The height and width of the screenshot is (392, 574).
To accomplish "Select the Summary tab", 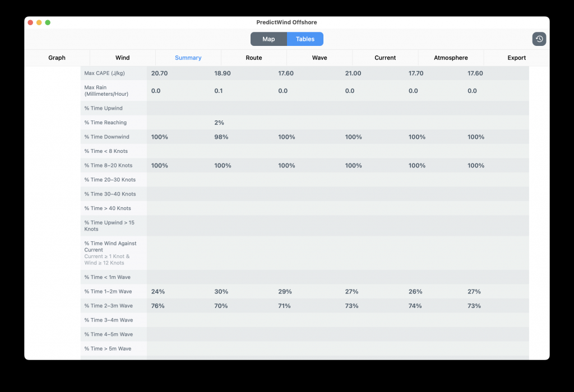I will click(x=188, y=58).
